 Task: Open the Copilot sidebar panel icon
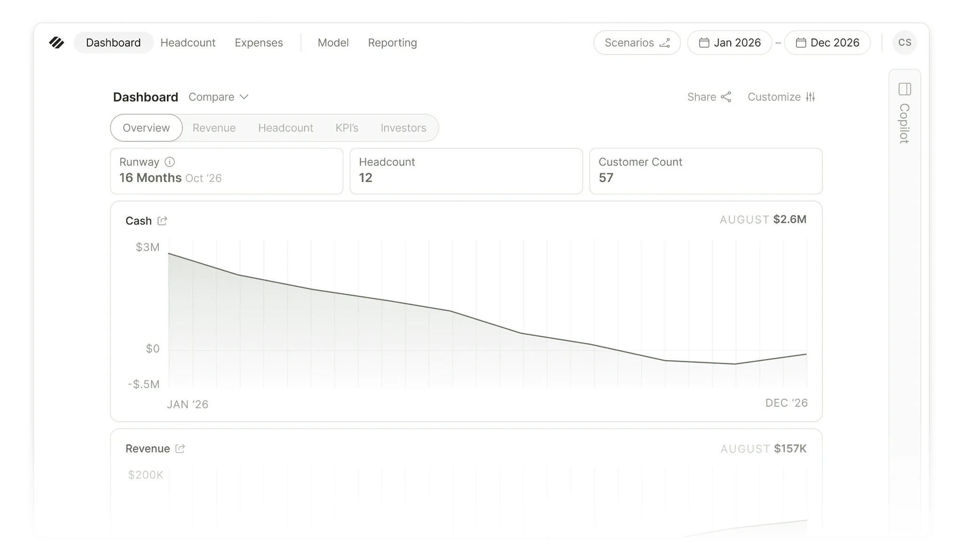coord(905,89)
